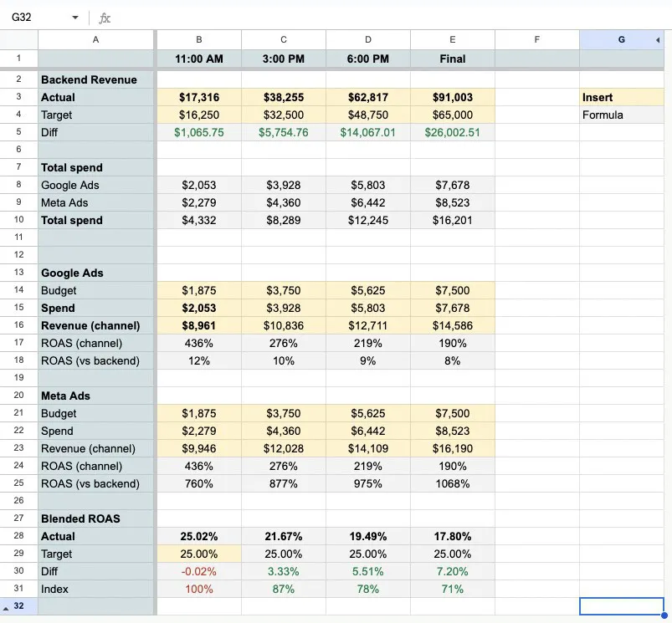Click the formula bar fx icon

tap(105, 18)
